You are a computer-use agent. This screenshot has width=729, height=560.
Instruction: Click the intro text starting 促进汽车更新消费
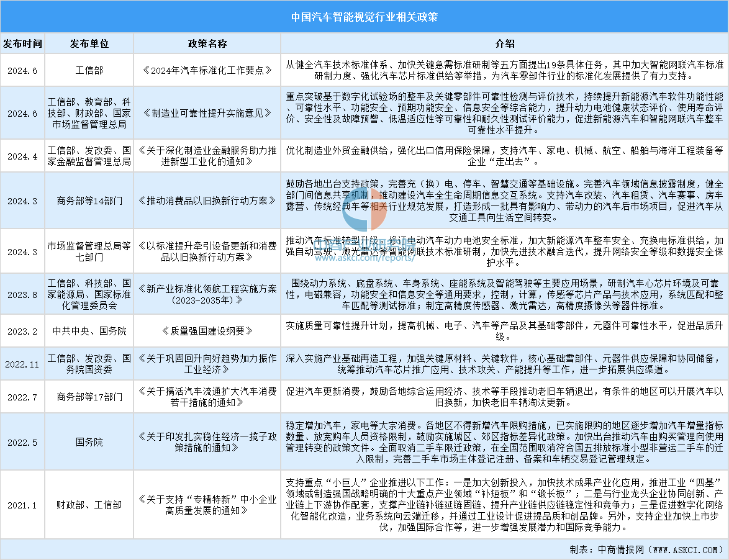(505, 397)
